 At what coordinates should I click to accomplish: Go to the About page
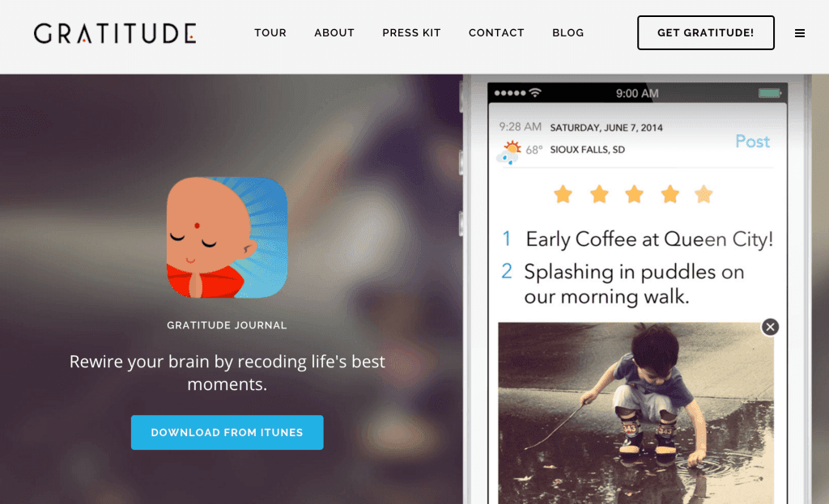(x=334, y=32)
